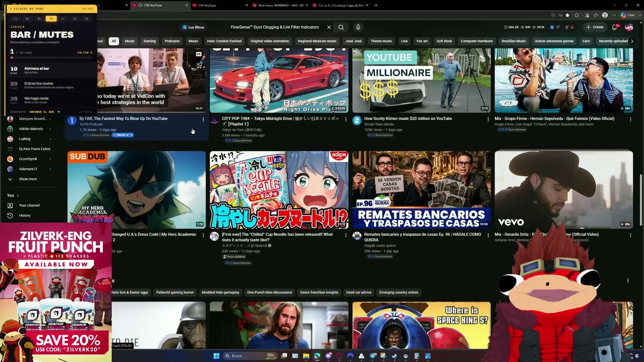Screen dimensions: 644x362
Task: Select the JU day in Zilverk VR Pass
Action: click(50, 19)
